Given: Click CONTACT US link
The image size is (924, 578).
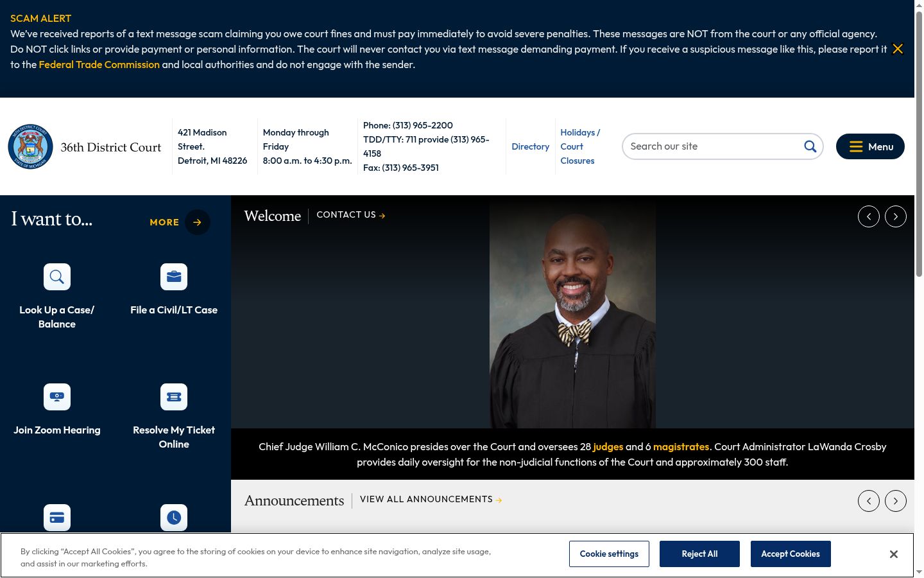Looking at the screenshot, I should (x=351, y=215).
